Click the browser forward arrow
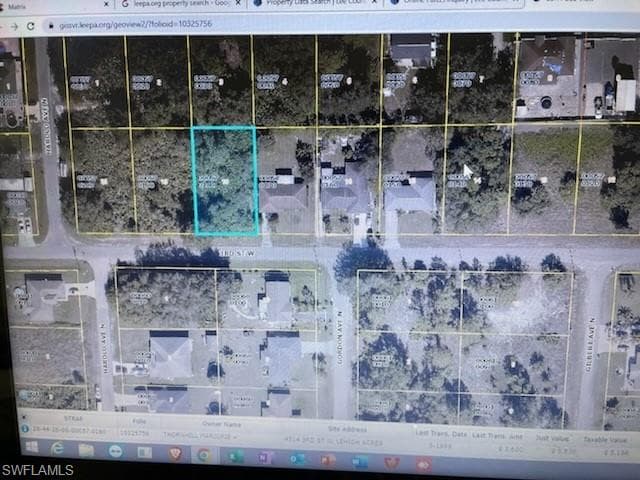This screenshot has height=480, width=640. pos(15,27)
